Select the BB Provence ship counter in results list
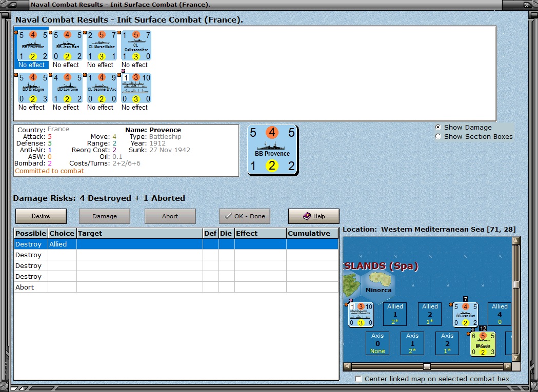This screenshot has width=538, height=392. [33, 46]
